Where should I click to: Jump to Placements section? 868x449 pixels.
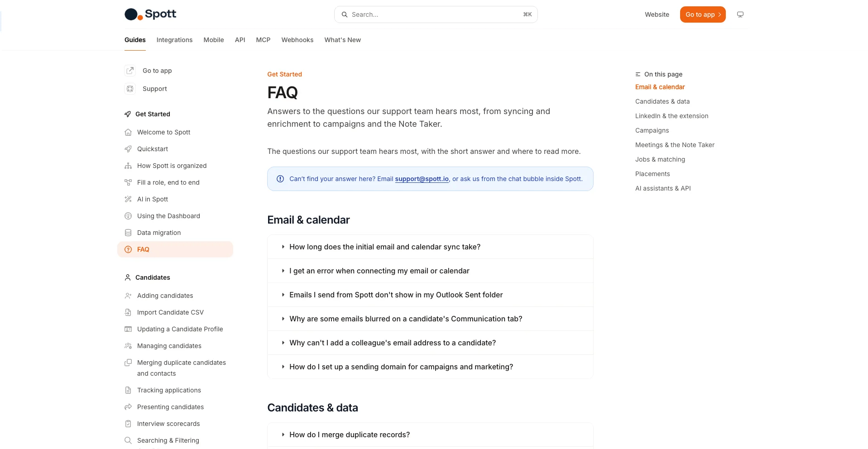652,174
